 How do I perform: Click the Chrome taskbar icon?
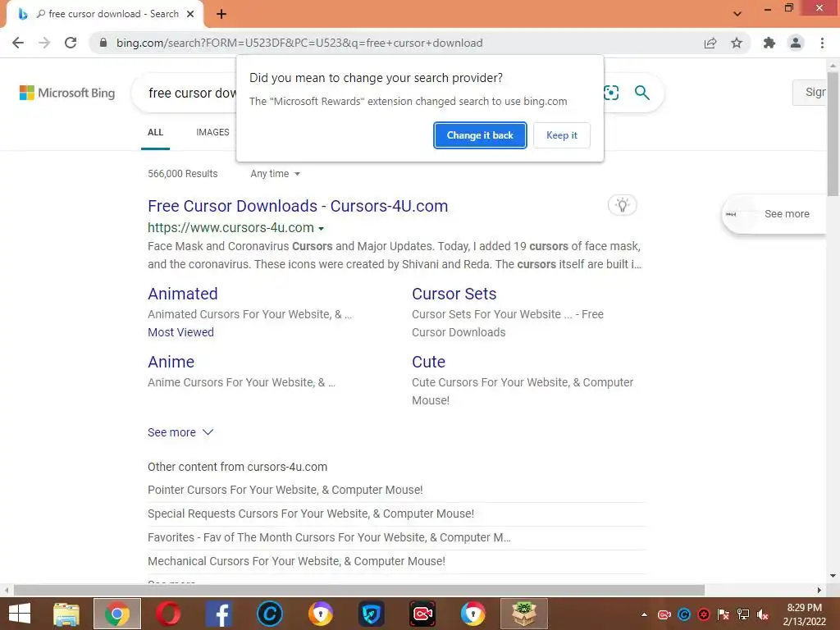[x=117, y=614]
